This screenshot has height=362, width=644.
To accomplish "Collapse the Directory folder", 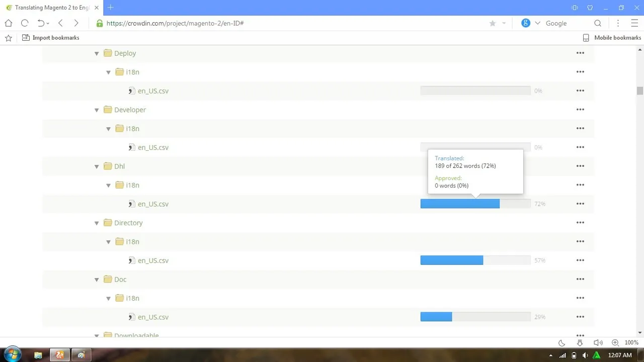I will coord(97,223).
